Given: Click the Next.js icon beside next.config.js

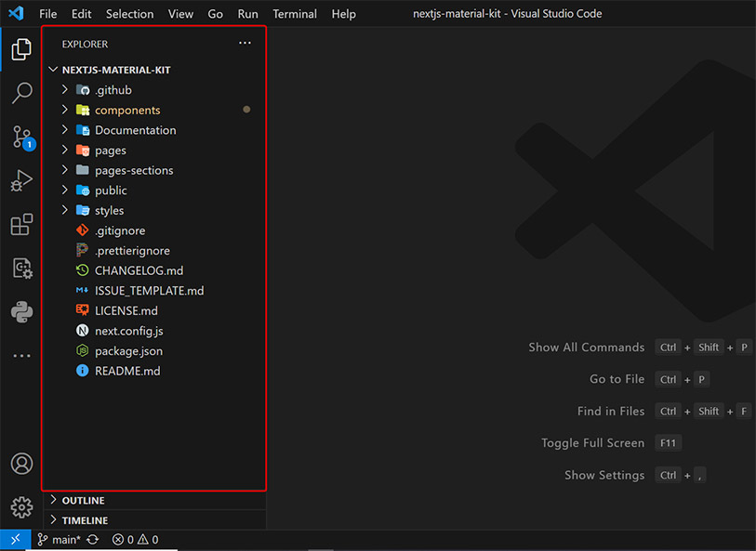Looking at the screenshot, I should [83, 331].
